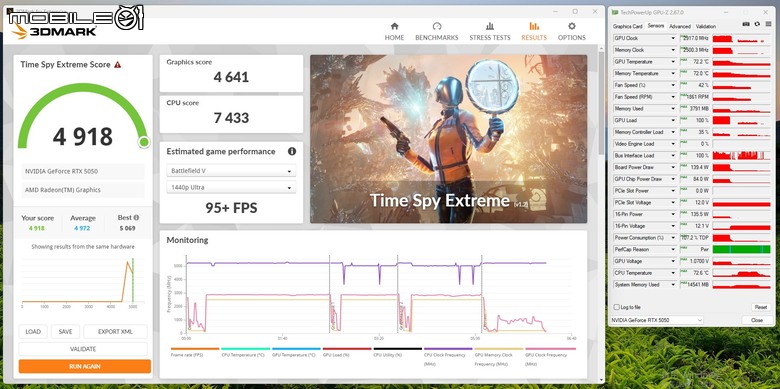Viewport: 780px width, 389px height.
Task: Click the CPU Temperature teal legend swatch
Action: pos(245,349)
